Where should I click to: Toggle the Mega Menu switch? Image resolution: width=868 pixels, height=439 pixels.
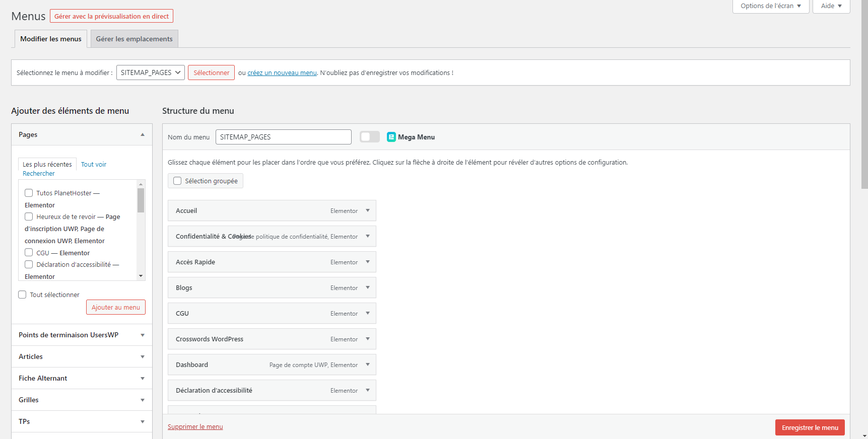tap(370, 137)
